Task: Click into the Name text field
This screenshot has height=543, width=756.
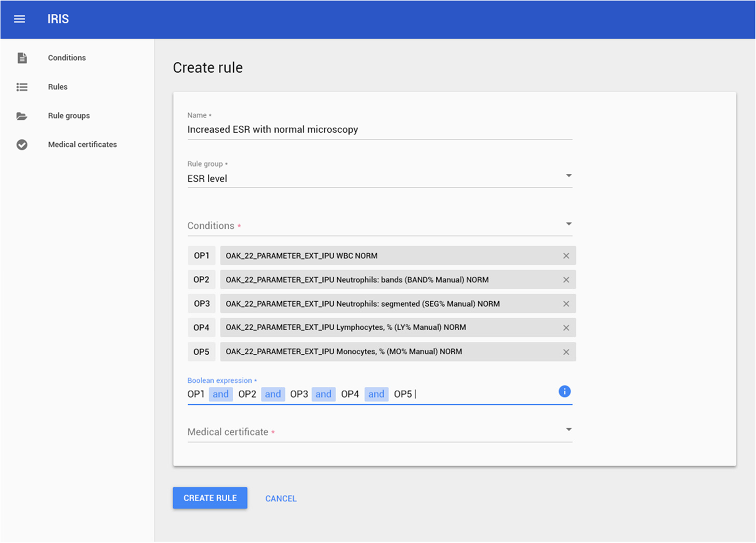Action: coord(379,130)
